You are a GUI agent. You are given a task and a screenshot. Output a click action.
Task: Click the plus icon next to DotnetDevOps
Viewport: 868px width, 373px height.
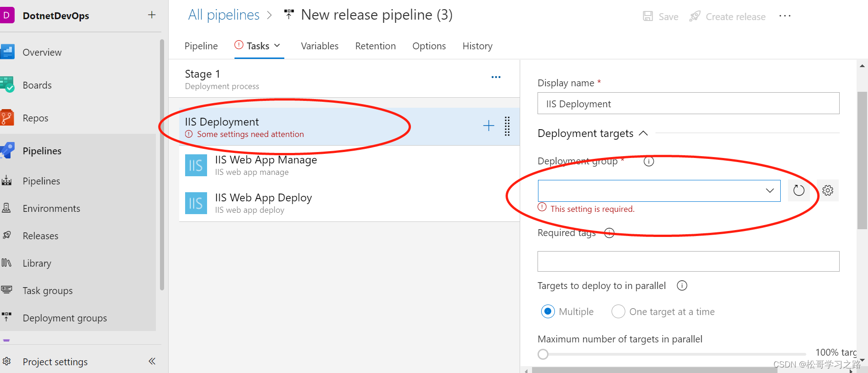tap(152, 15)
